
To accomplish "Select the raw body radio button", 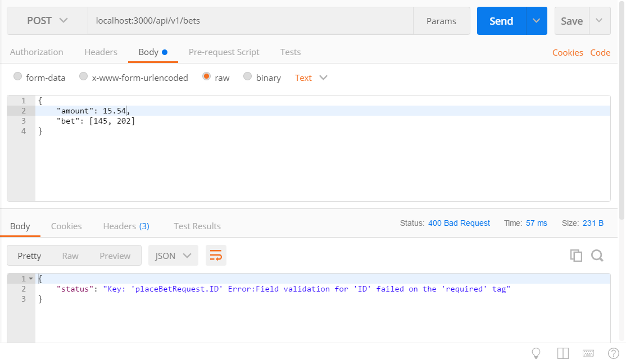I will [x=206, y=76].
